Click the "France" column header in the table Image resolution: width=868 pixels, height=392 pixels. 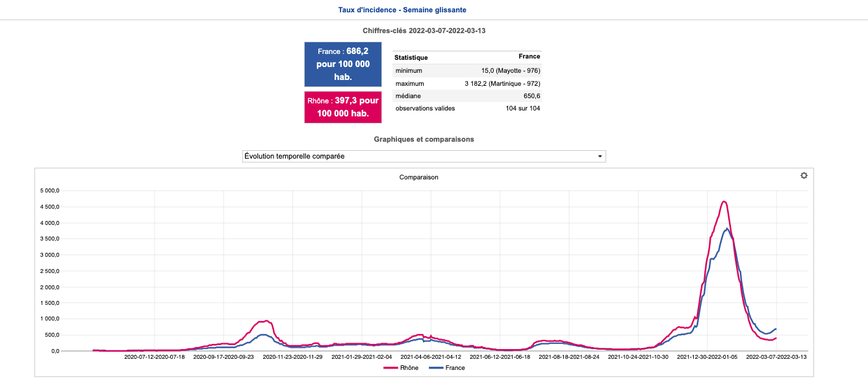coord(530,57)
